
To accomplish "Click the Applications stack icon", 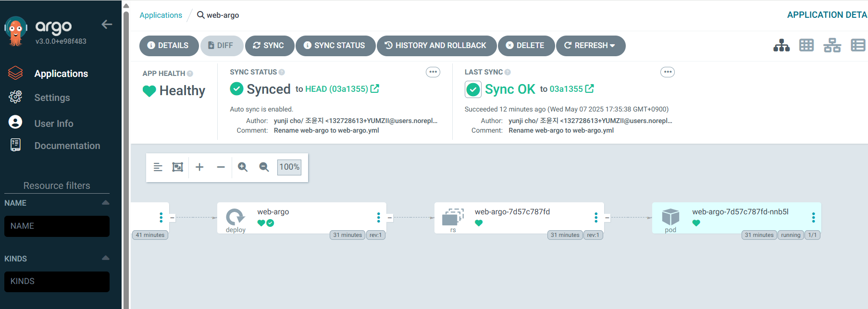I will click(x=15, y=73).
